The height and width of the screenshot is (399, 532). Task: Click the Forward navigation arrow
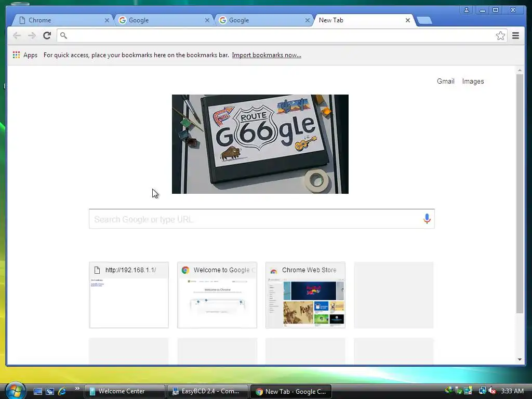coord(32,36)
